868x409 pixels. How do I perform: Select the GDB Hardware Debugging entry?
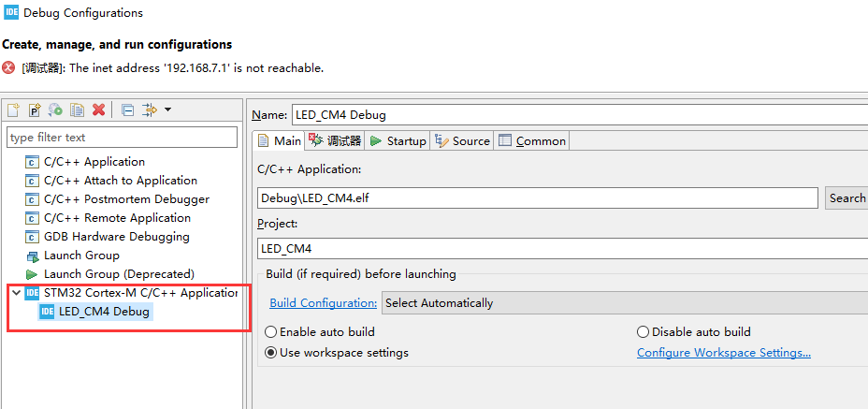pyautogui.click(x=116, y=237)
